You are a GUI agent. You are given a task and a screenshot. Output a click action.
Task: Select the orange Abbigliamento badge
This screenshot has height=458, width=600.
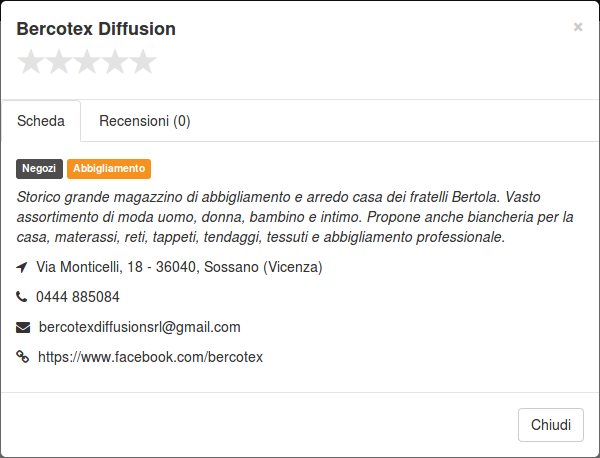pyautogui.click(x=109, y=169)
